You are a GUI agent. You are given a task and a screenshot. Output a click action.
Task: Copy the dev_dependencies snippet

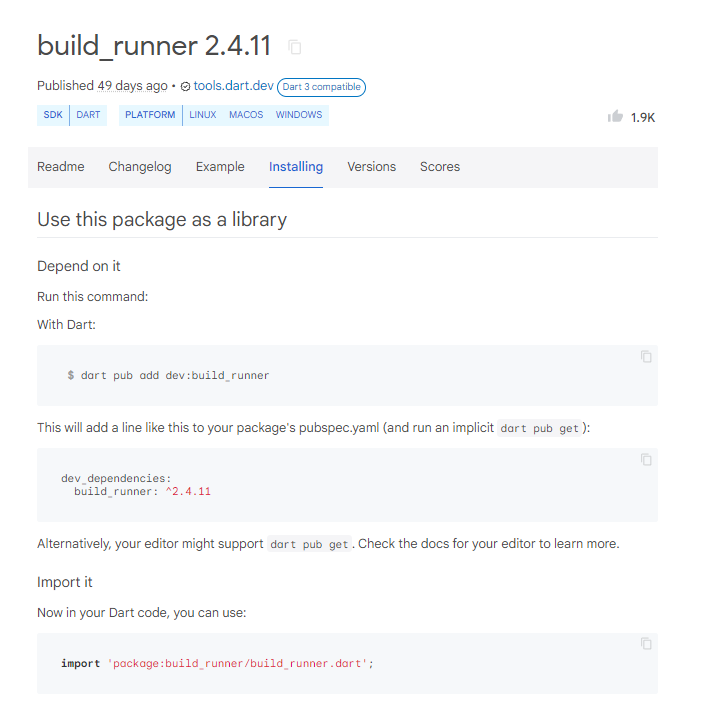point(646,459)
